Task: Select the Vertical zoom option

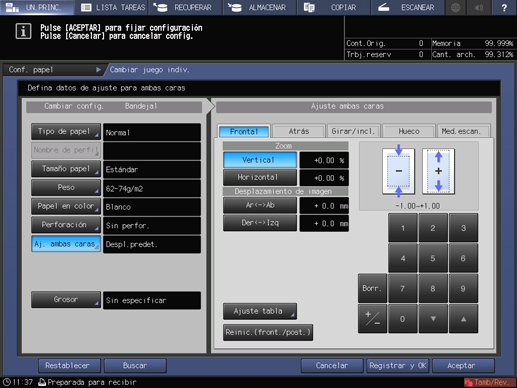Action: tap(260, 160)
